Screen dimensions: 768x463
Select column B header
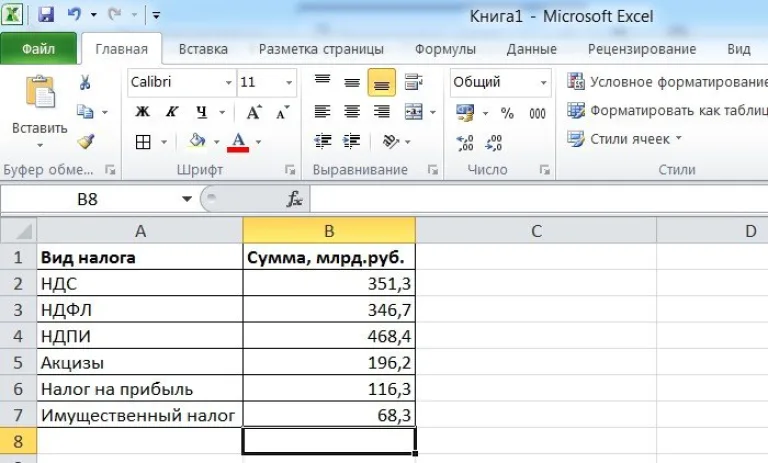click(329, 230)
